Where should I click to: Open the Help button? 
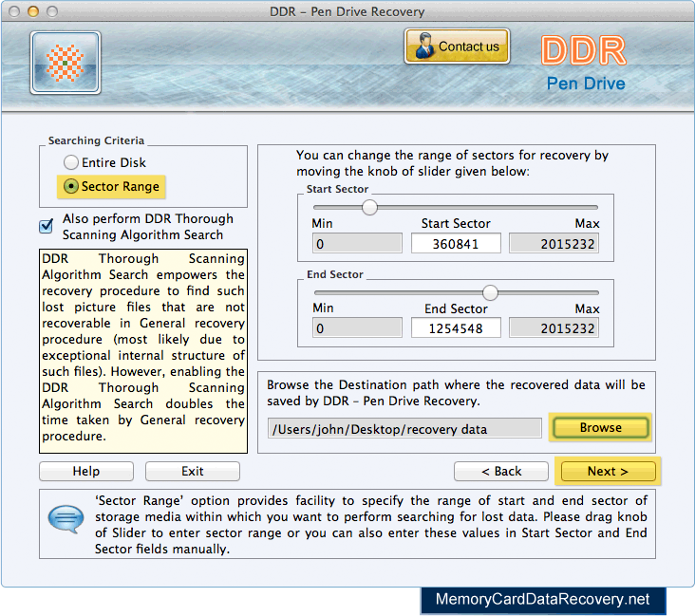pos(86,471)
